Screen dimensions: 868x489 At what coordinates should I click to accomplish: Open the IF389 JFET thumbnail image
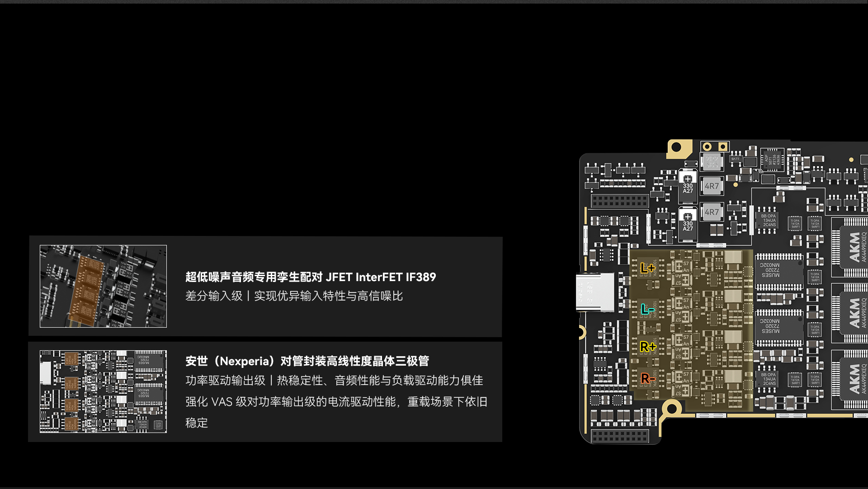[103, 286]
